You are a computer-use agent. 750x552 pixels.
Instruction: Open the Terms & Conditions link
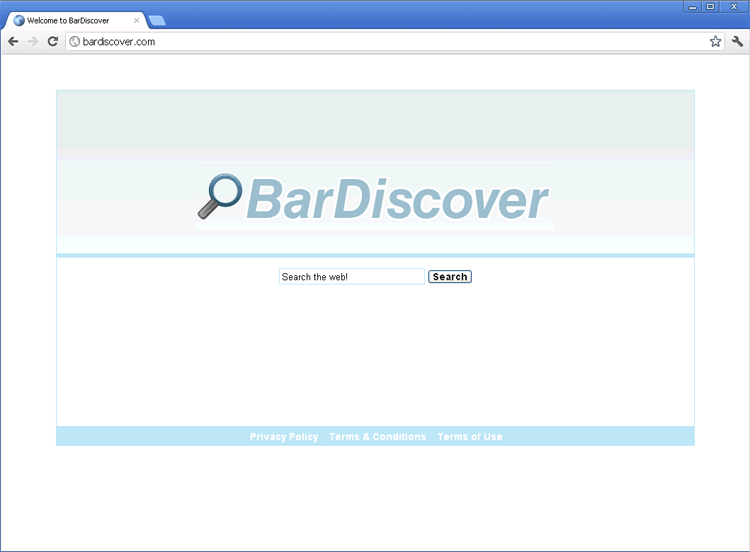coord(377,437)
